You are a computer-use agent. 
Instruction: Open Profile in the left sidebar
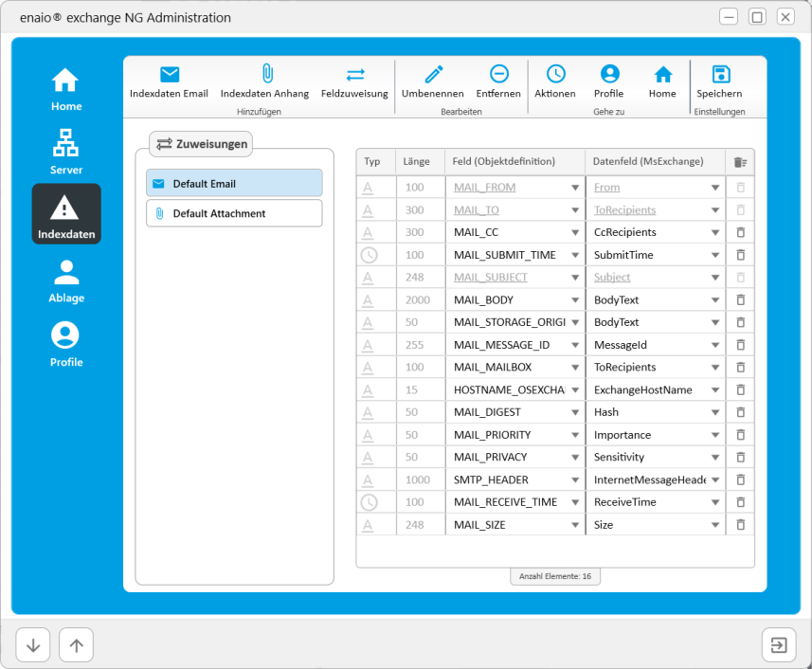pyautogui.click(x=66, y=344)
